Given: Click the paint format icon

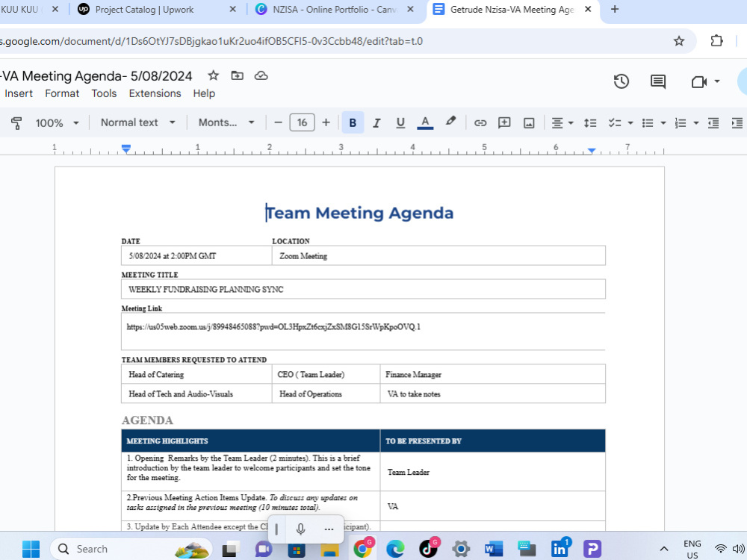Looking at the screenshot, I should coord(16,123).
